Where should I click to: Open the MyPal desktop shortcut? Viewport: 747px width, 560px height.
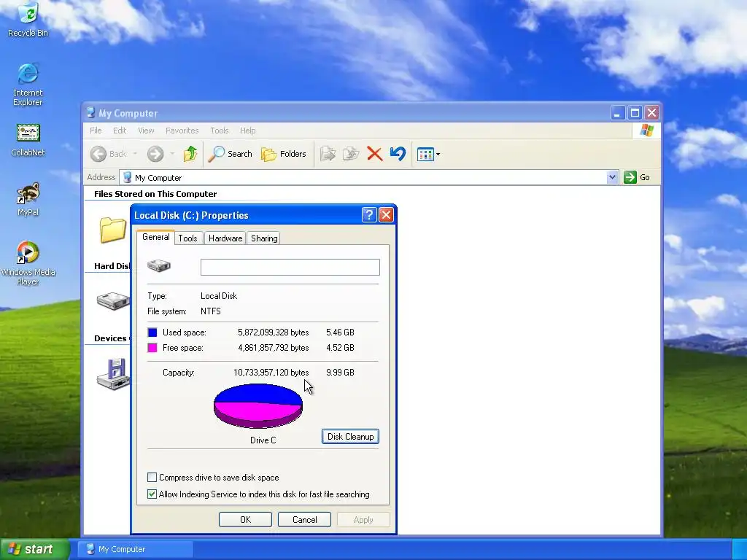28,200
